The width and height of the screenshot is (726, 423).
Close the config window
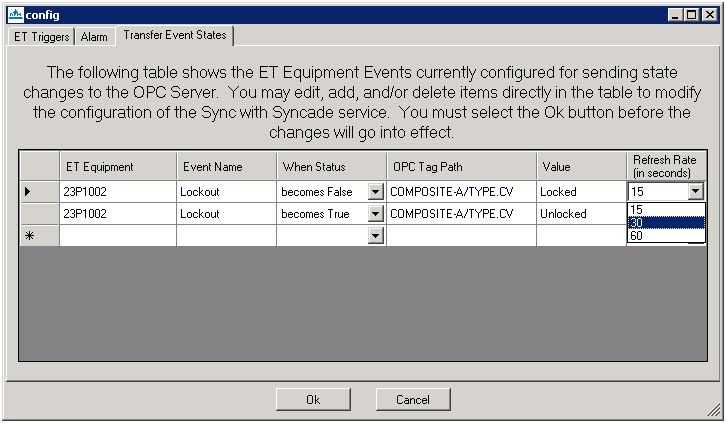click(709, 15)
